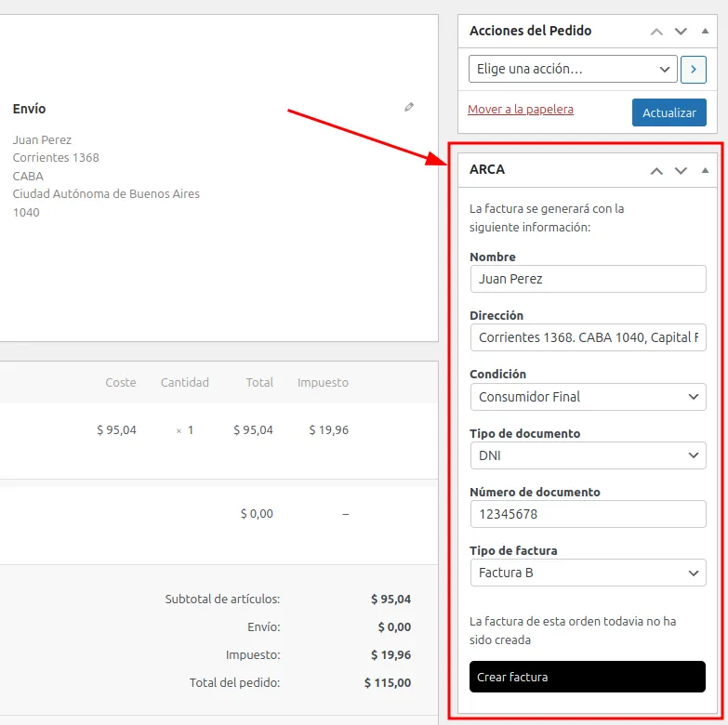
Task: Focus the Nombre input field
Action: tap(588, 279)
